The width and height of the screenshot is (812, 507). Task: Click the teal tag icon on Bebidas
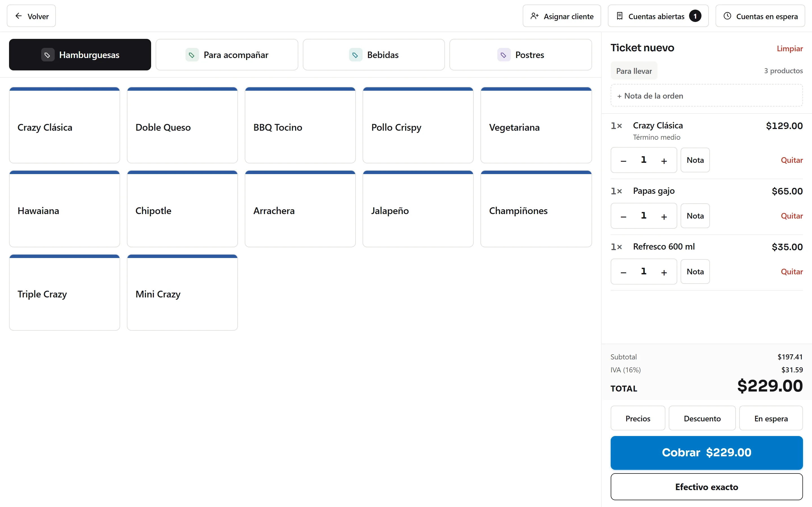[355, 55]
